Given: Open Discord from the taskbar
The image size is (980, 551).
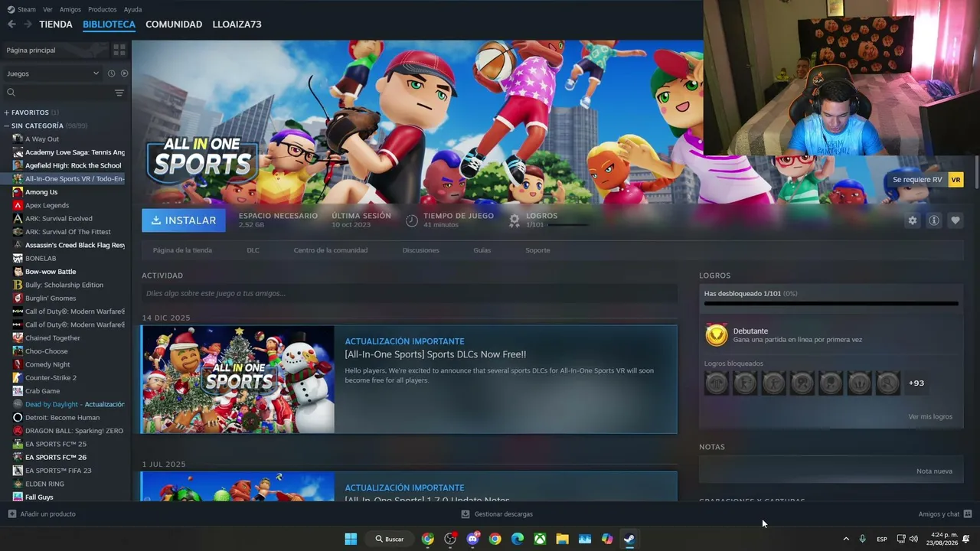Looking at the screenshot, I should pos(472,539).
